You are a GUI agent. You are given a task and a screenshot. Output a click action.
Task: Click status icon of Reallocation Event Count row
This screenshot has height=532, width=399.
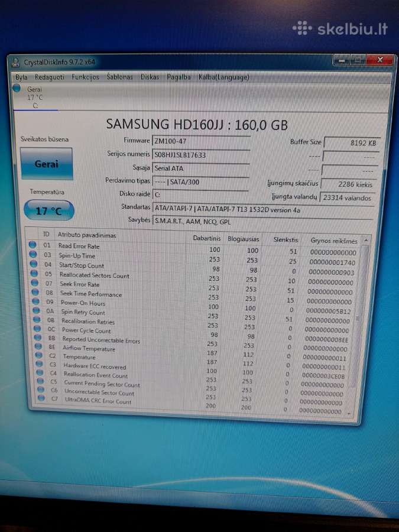tap(40, 372)
